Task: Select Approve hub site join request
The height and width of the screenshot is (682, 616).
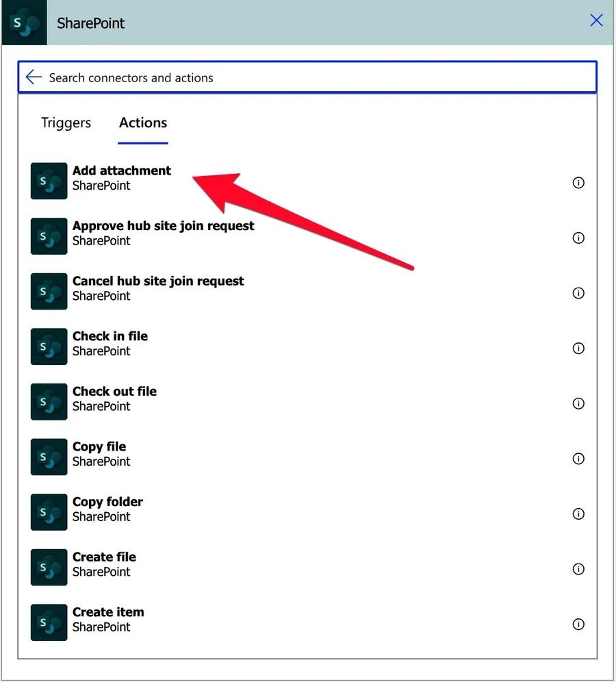Action: (163, 227)
